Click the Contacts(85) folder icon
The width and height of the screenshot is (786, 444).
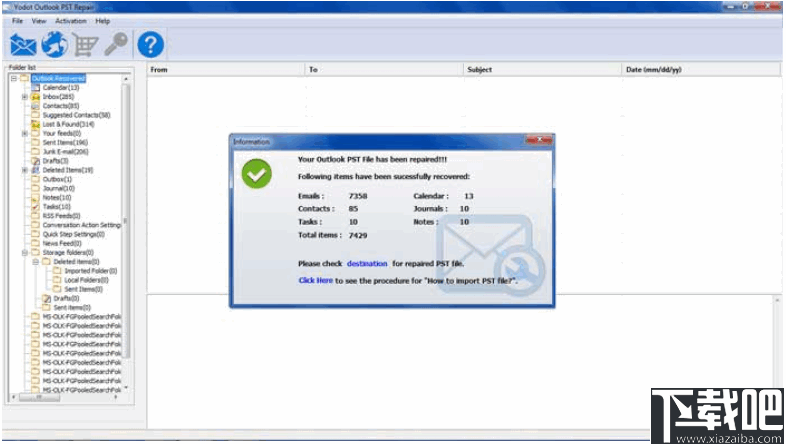click(35, 106)
